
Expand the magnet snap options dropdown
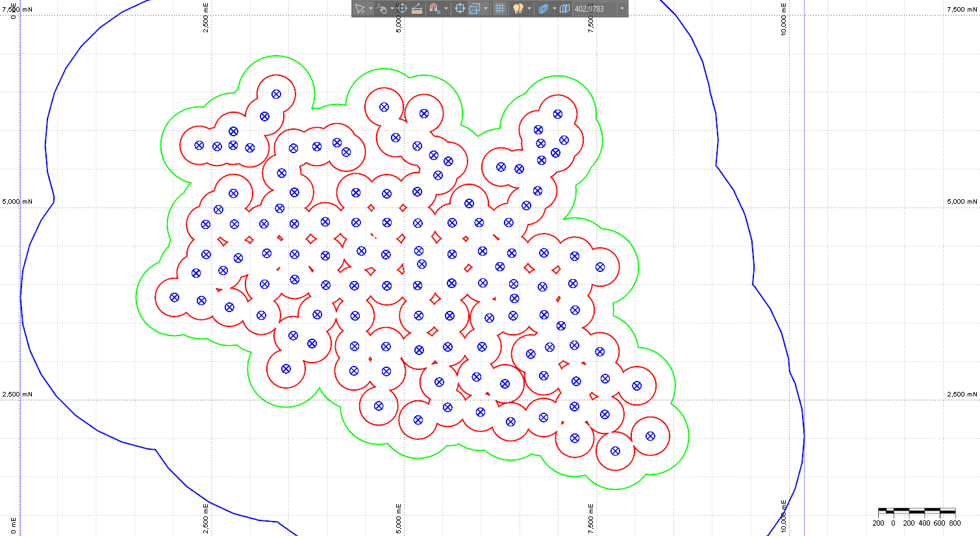point(446,8)
